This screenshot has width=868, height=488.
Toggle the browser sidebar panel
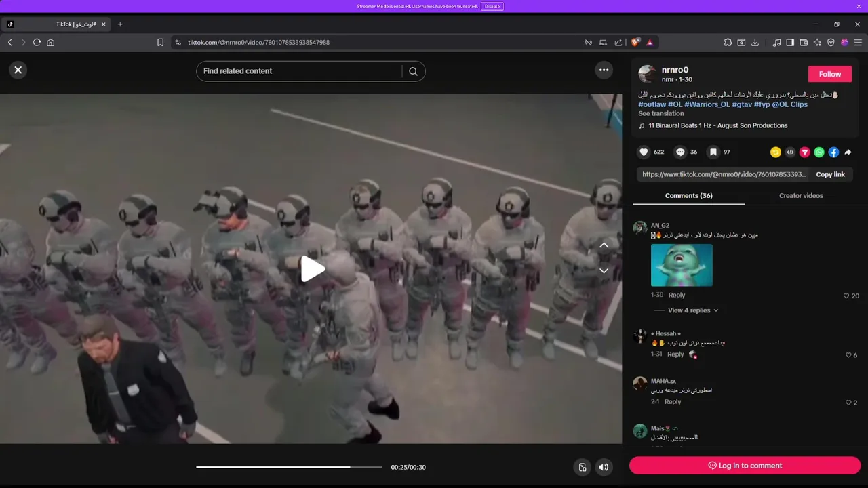[790, 42]
